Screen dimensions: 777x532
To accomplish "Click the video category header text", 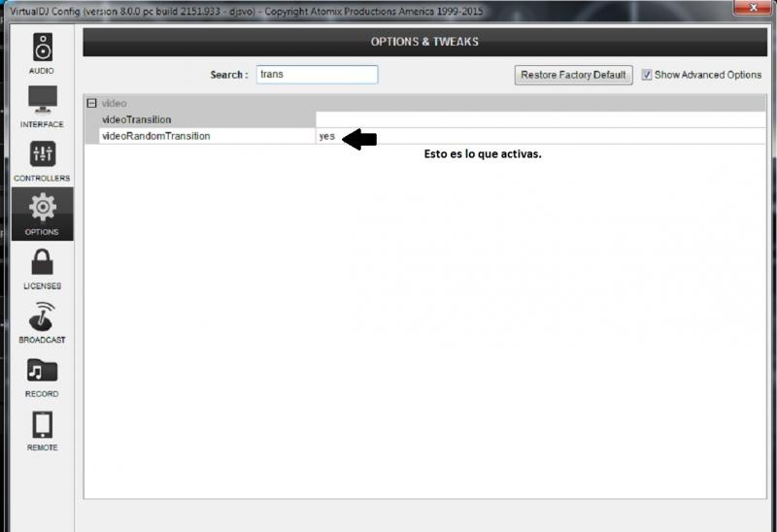I will coord(114,103).
